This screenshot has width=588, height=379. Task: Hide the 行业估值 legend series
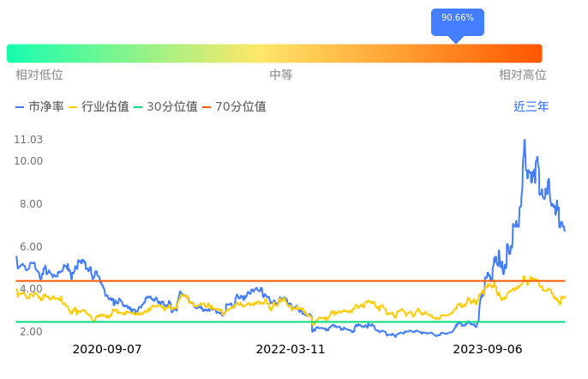tap(99, 107)
